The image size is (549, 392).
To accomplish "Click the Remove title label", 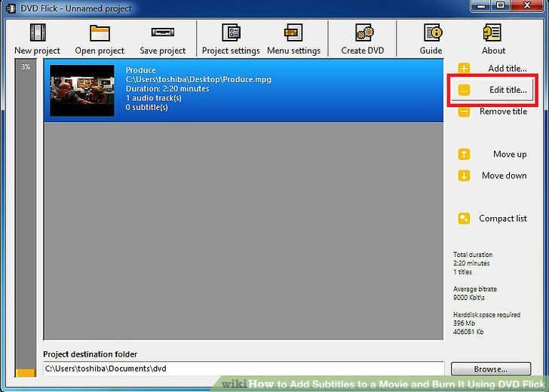I will click(503, 112).
